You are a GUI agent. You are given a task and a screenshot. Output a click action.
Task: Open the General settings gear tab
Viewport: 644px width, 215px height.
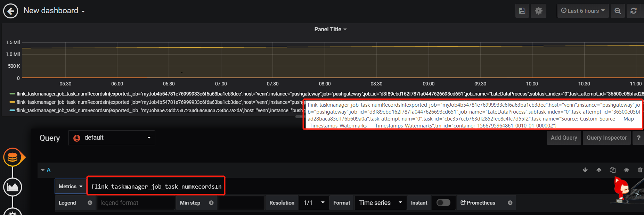tap(13, 212)
